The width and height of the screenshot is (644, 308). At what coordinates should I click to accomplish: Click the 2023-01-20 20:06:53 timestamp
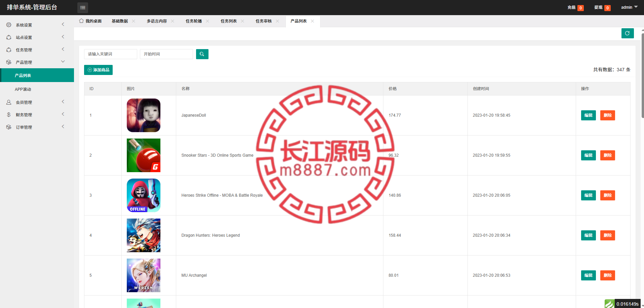point(492,275)
